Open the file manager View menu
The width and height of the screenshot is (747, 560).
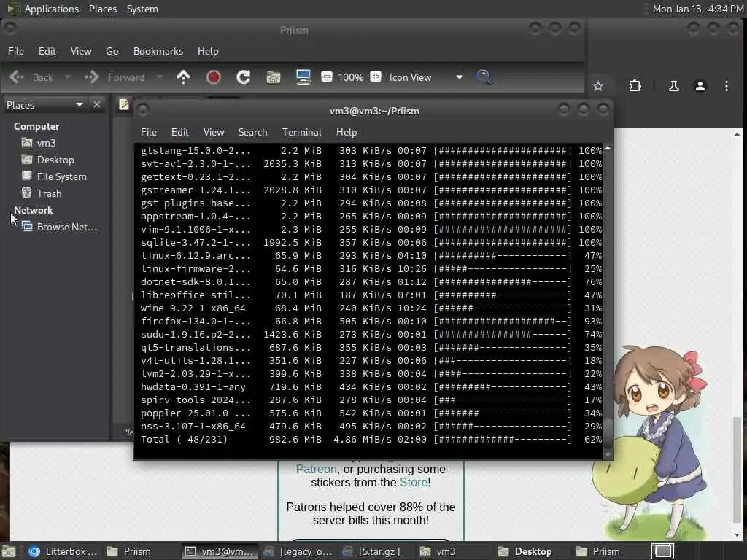pyautogui.click(x=81, y=51)
